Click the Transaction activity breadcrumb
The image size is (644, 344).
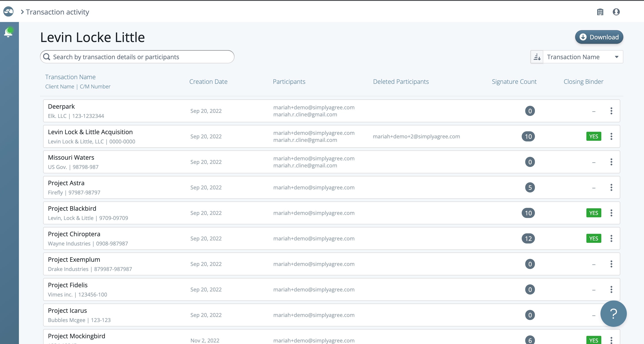click(57, 12)
